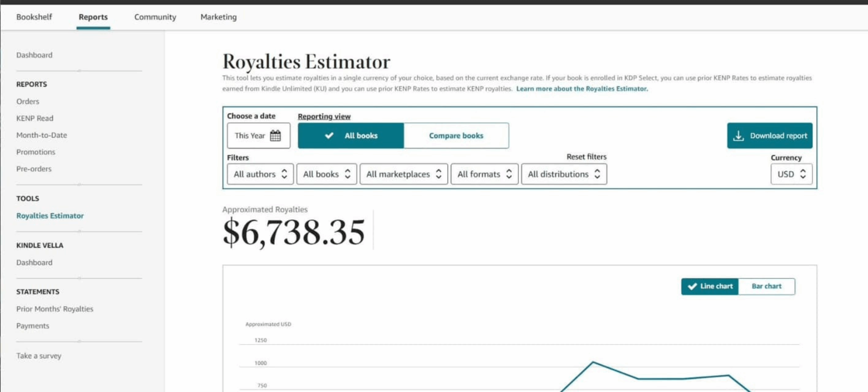868x392 pixels.
Task: Open Prior Months' Royalties statement
Action: click(x=55, y=309)
